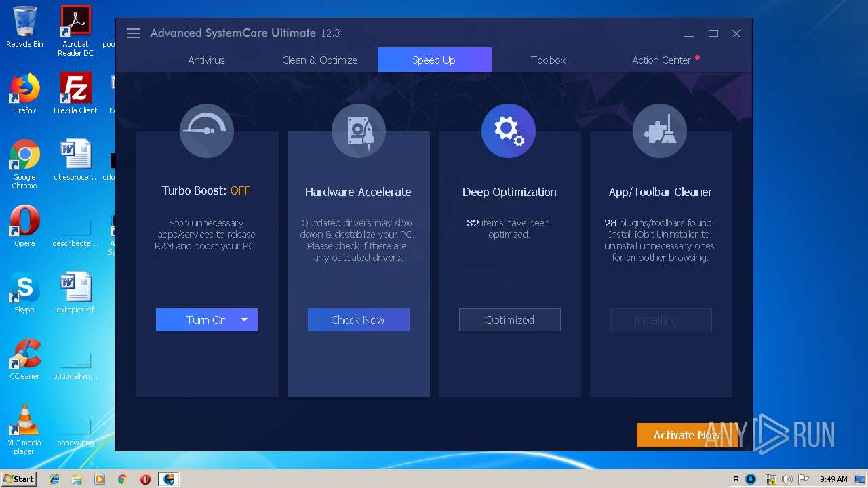Click the Deep Optimization gears icon
Image resolution: width=868 pixels, height=488 pixels.
[509, 131]
